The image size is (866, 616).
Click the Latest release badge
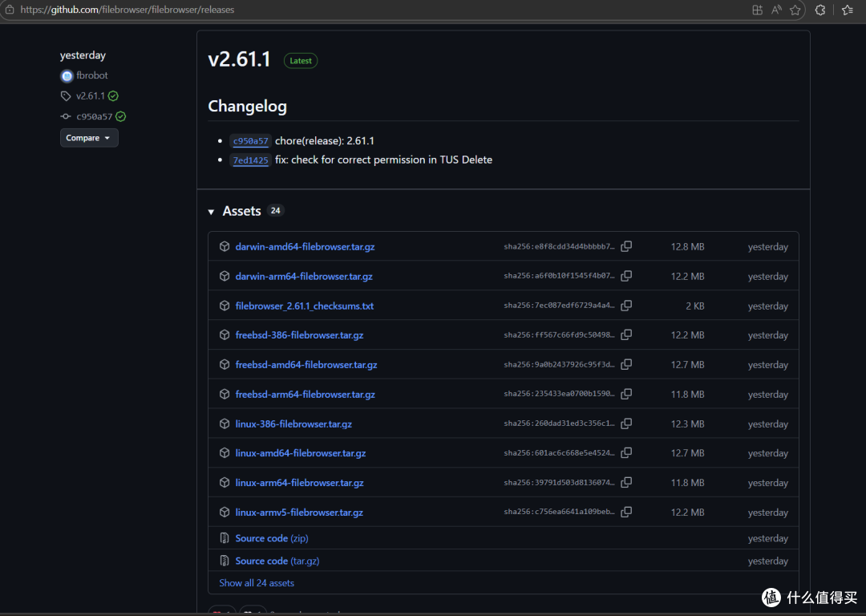click(301, 61)
